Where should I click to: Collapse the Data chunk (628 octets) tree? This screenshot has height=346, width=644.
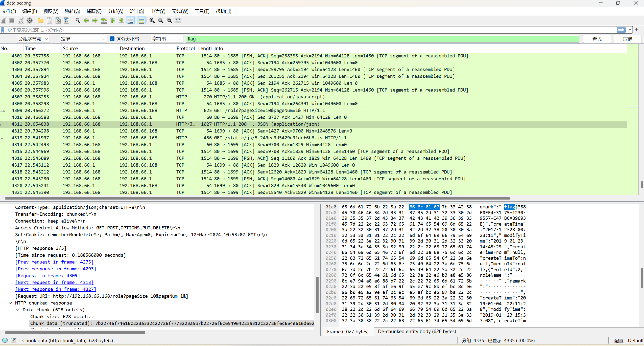pyautogui.click(x=18, y=310)
